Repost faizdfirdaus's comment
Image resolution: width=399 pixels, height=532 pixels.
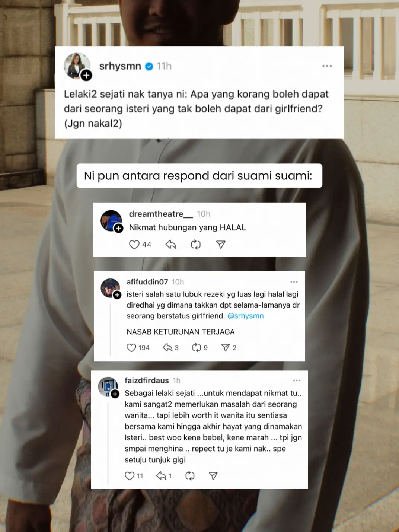190,476
